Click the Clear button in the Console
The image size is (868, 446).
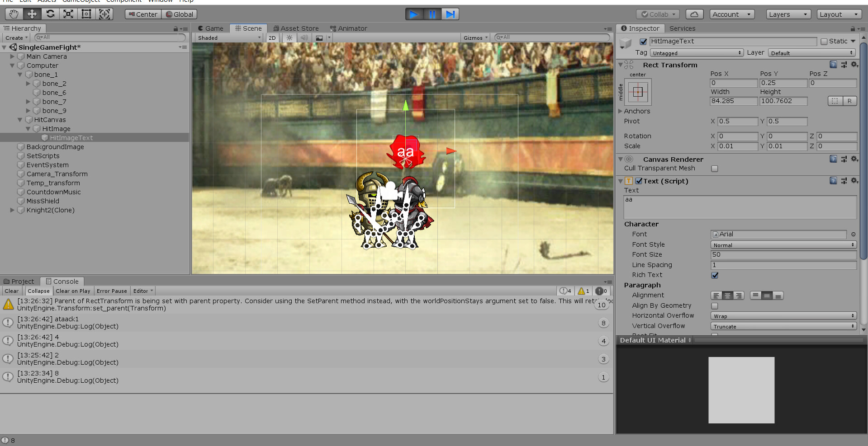[x=11, y=291]
